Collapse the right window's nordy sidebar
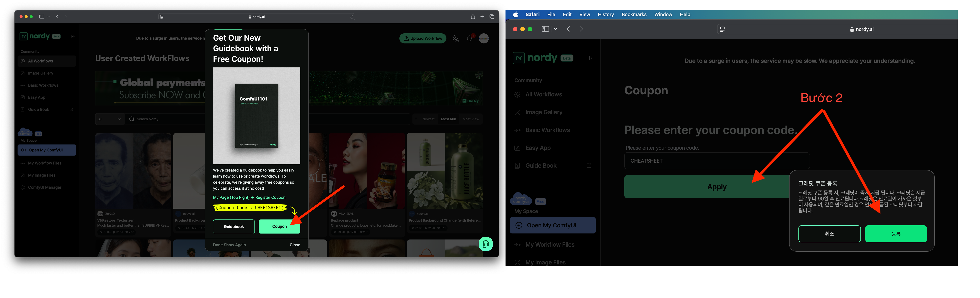Image resolution: width=980 pixels, height=298 pixels. click(x=592, y=58)
